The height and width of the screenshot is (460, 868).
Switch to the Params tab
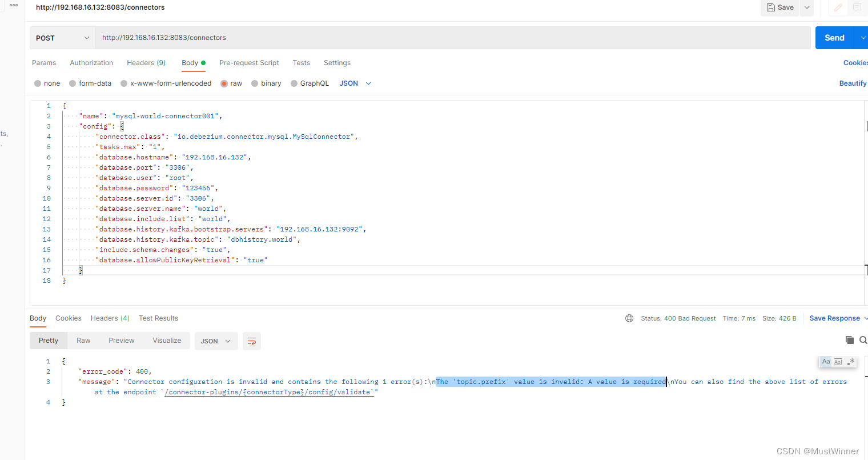point(44,63)
